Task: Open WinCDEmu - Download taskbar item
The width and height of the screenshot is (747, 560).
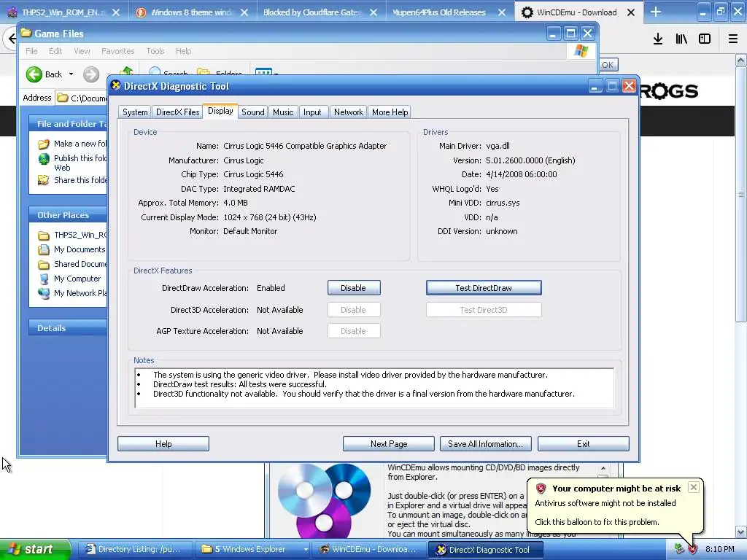Action: pos(368,549)
